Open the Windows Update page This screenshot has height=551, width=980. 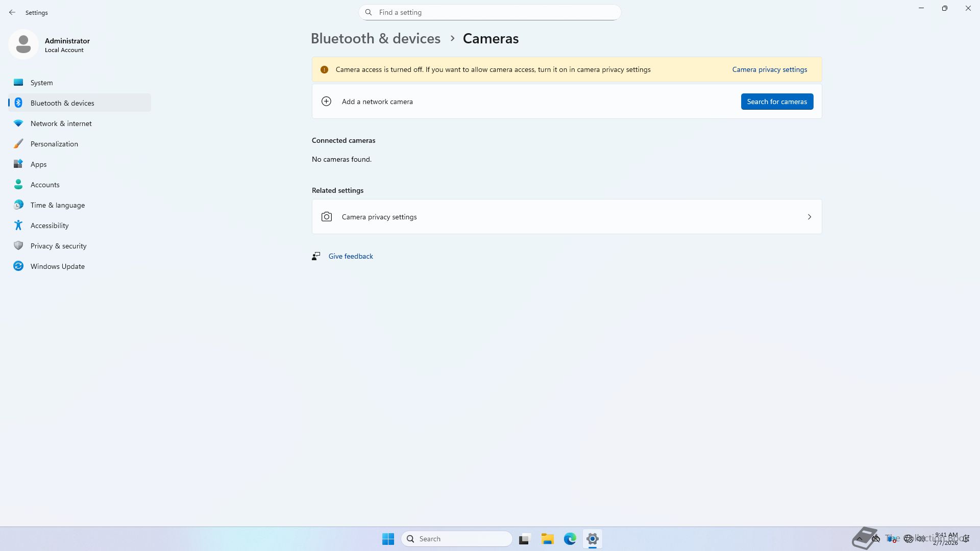click(57, 266)
